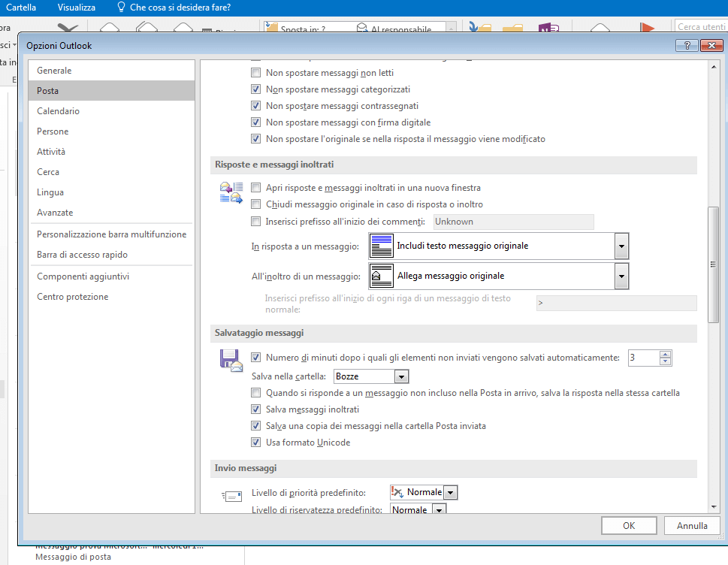The height and width of the screenshot is (565, 728).
Task: Increase the auto-save minutes with the up arrow
Action: click(x=665, y=355)
